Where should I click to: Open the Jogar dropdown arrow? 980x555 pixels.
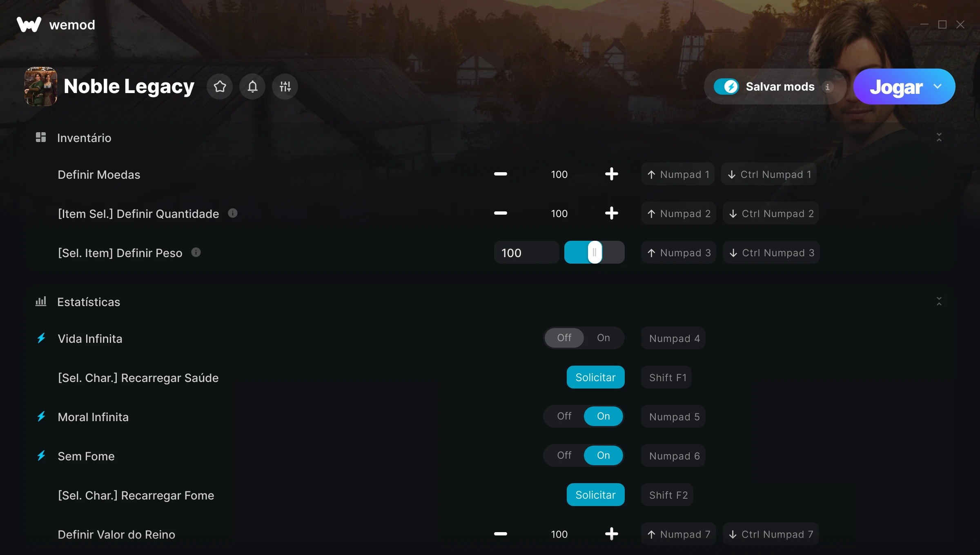coord(938,87)
